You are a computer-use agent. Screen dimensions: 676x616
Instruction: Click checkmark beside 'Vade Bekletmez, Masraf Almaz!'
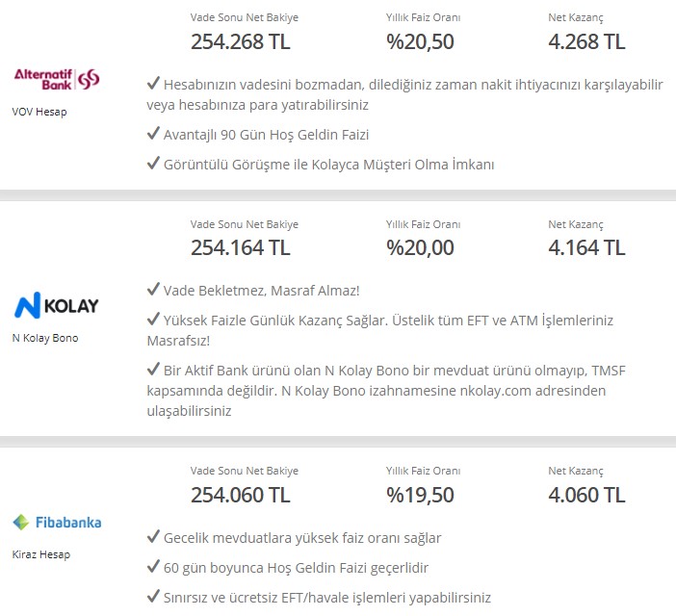point(153,289)
